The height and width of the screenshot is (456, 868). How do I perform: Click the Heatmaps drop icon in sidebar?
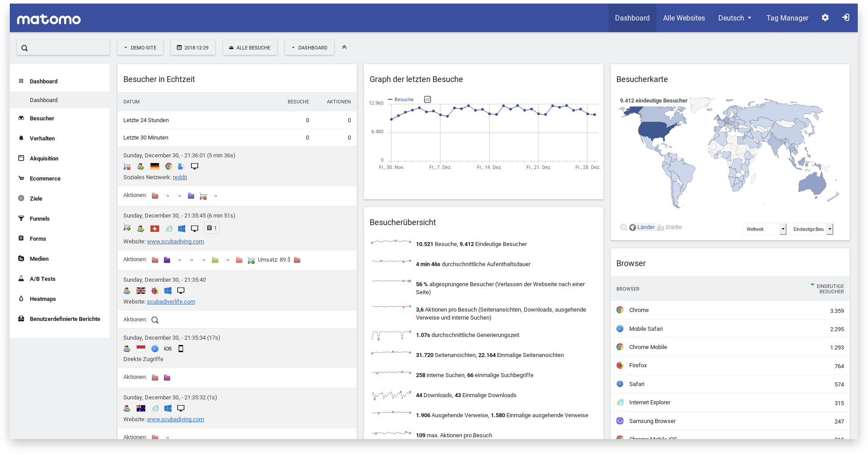[21, 299]
